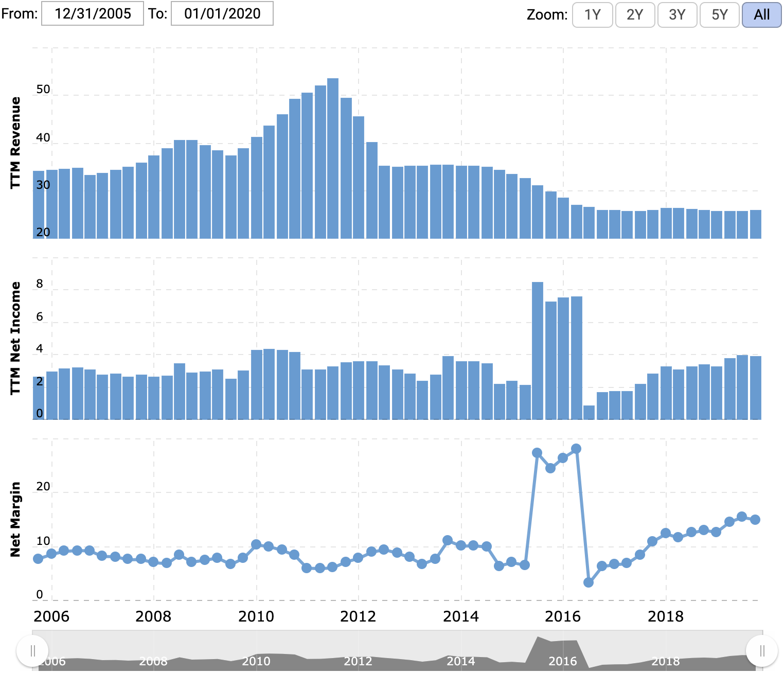Click the 2014 x-axis label

[461, 616]
